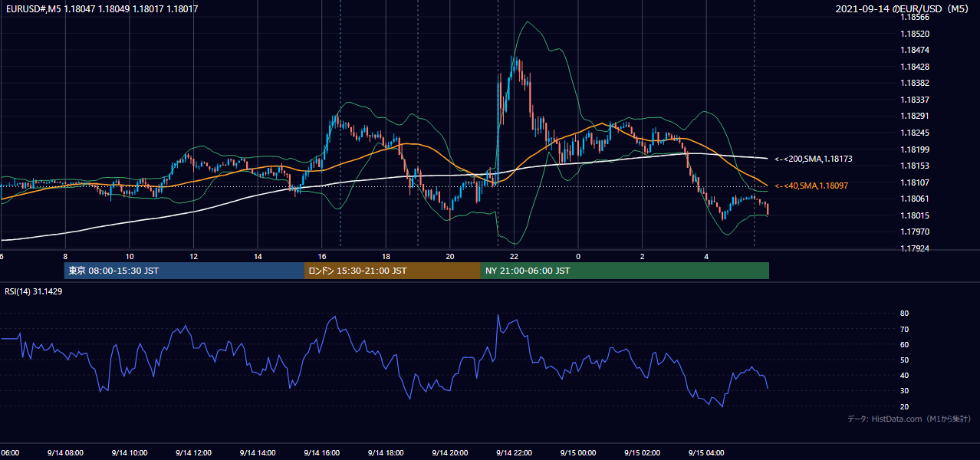Click the 1.17924 price axis label

[916, 248]
